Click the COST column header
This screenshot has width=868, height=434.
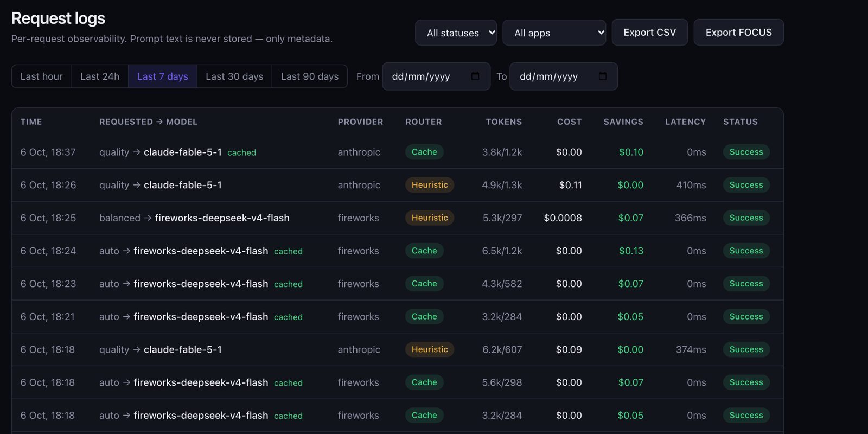tap(570, 122)
